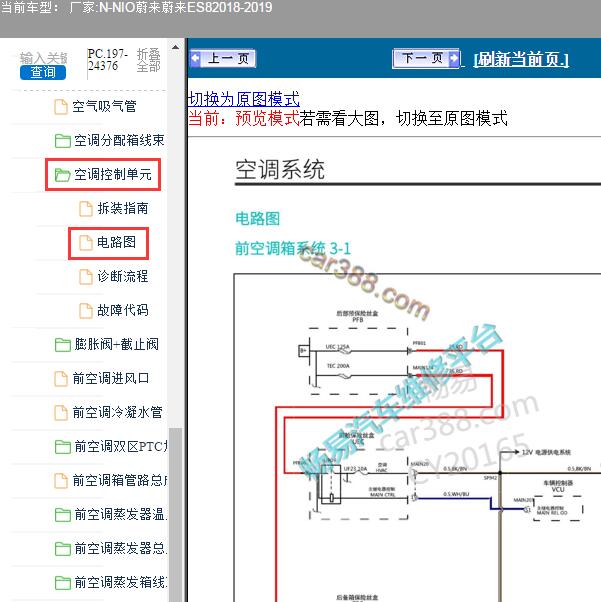Expand the 膨胀阀+截止阀 folder icon
601x602 pixels.
point(62,345)
